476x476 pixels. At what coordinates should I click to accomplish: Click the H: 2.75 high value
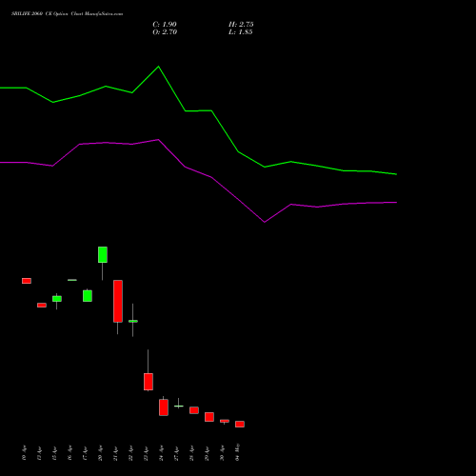241,24
